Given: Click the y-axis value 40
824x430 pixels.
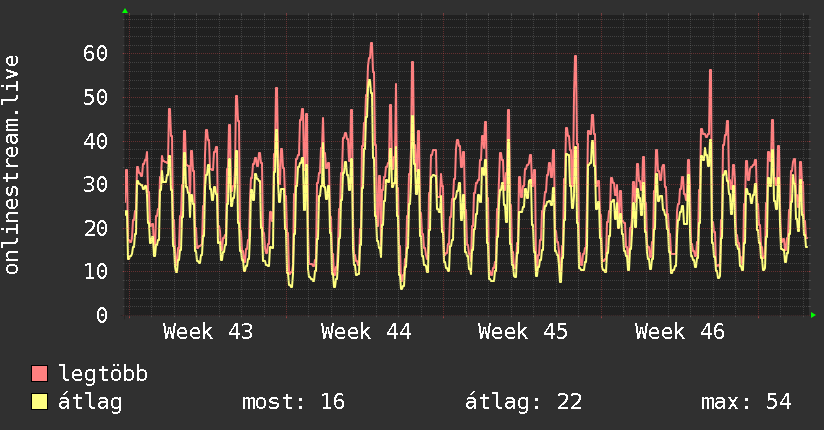Looking at the screenshot, I should click(96, 141).
